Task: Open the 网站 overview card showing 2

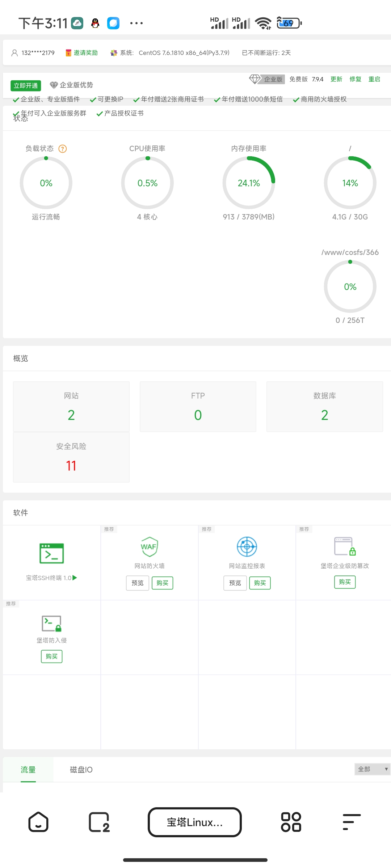Action: coord(71,407)
